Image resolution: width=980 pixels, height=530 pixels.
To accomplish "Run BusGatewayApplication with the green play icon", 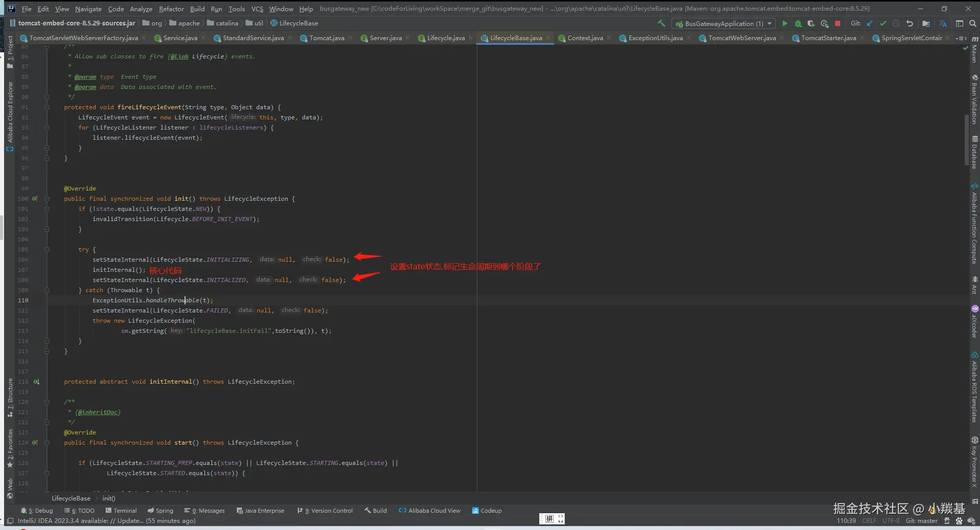I will pyautogui.click(x=785, y=23).
